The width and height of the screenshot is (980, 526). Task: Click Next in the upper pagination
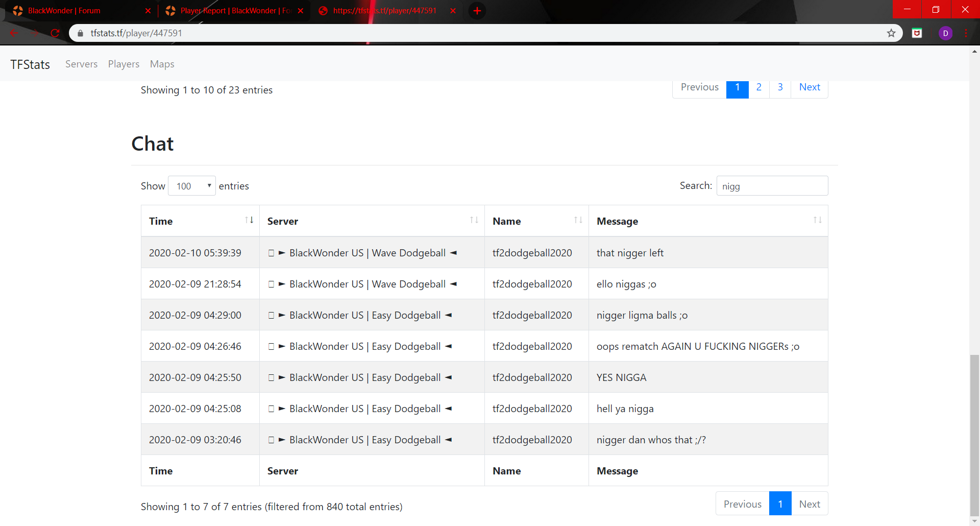(x=810, y=88)
